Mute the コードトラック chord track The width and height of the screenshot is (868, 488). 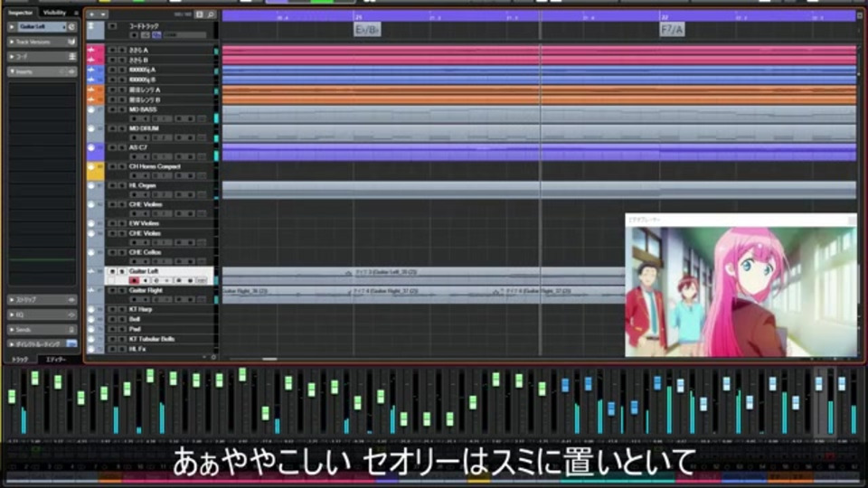112,26
